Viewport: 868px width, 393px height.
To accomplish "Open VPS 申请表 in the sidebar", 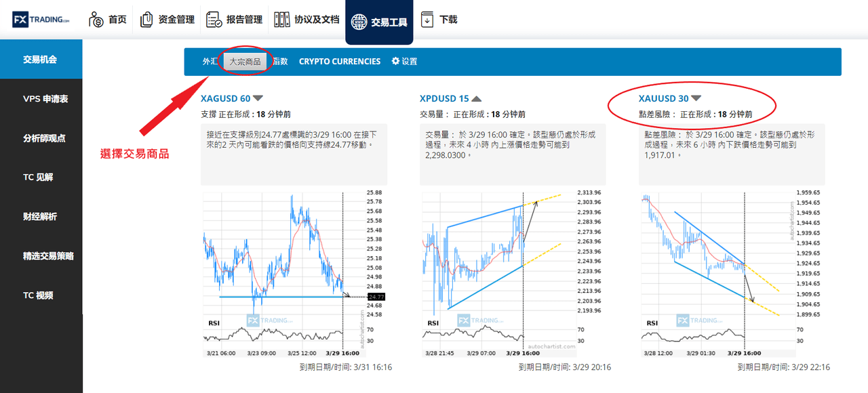I will point(41,99).
